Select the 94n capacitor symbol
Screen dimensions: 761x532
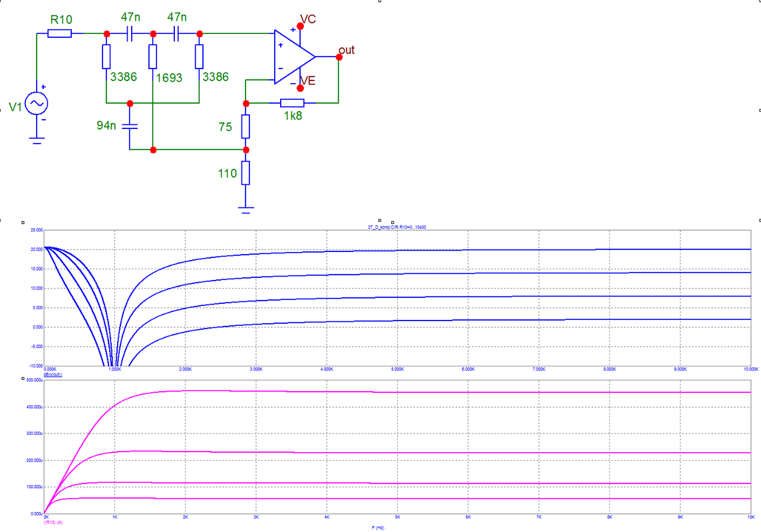(x=130, y=126)
